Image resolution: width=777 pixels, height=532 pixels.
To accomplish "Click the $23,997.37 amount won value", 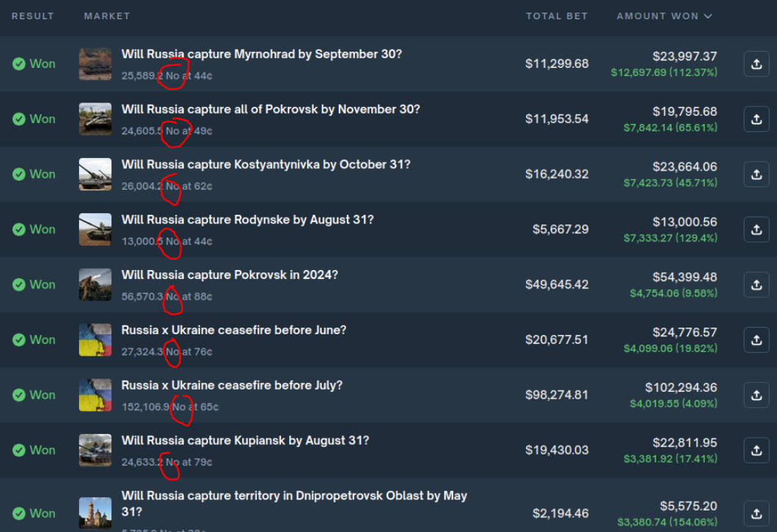I will (685, 57).
